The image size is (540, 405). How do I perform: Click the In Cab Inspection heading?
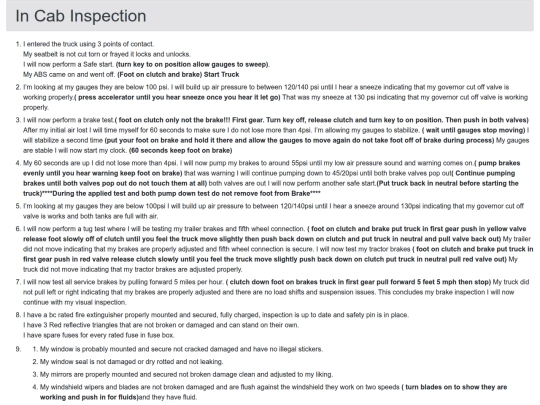[81, 16]
